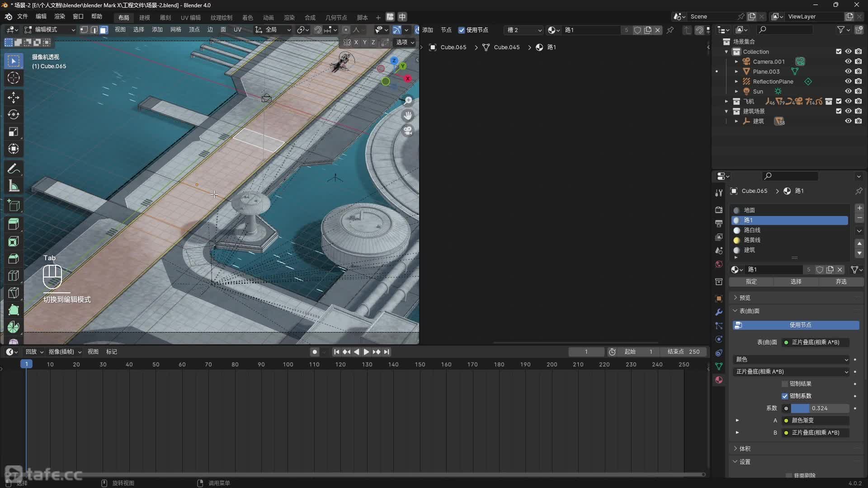Viewport: 868px width, 488px height.
Task: Hide Camera.001 in viewport via eye icon
Action: [x=849, y=61]
